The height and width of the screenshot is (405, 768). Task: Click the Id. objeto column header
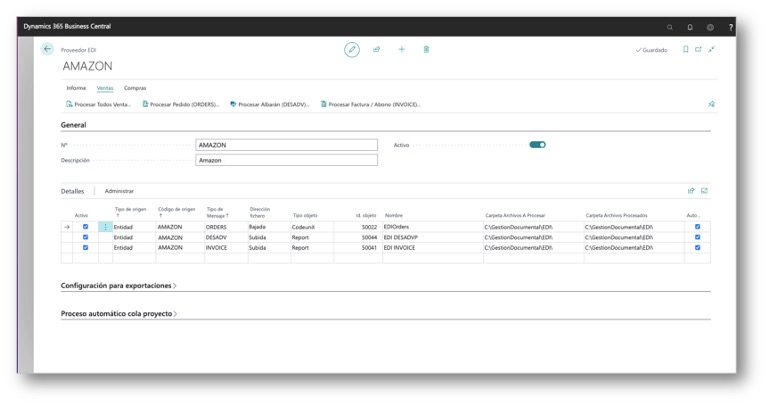click(366, 215)
